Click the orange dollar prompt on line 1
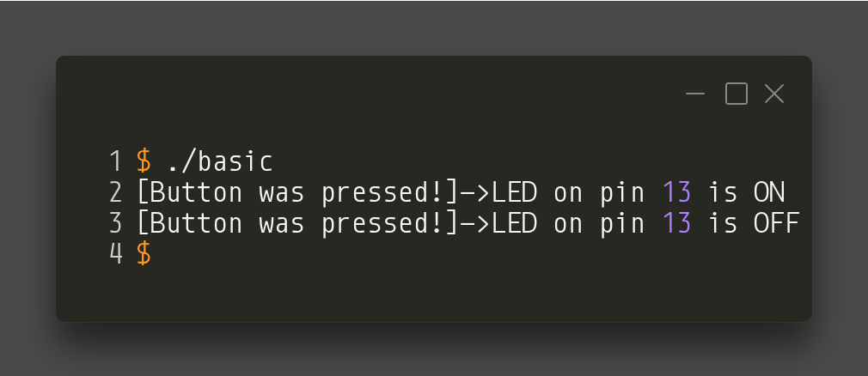The width and height of the screenshot is (868, 376). click(144, 161)
